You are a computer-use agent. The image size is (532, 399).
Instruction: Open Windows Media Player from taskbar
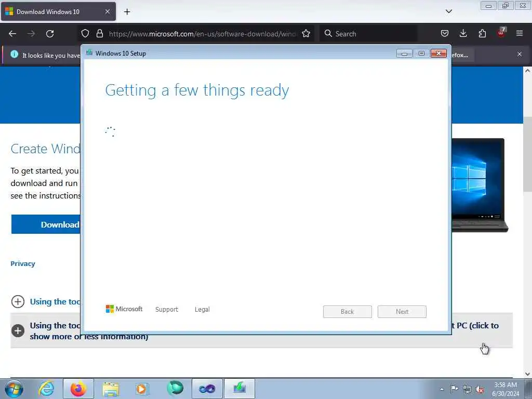click(x=142, y=389)
